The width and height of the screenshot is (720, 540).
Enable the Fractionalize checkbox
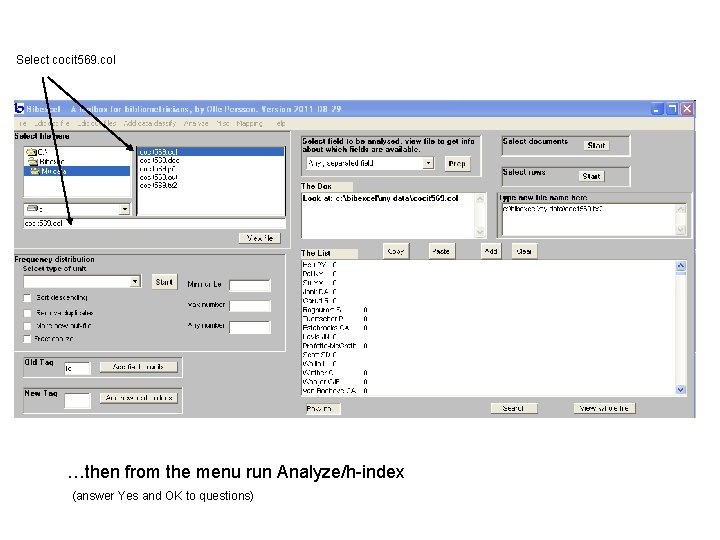point(28,339)
